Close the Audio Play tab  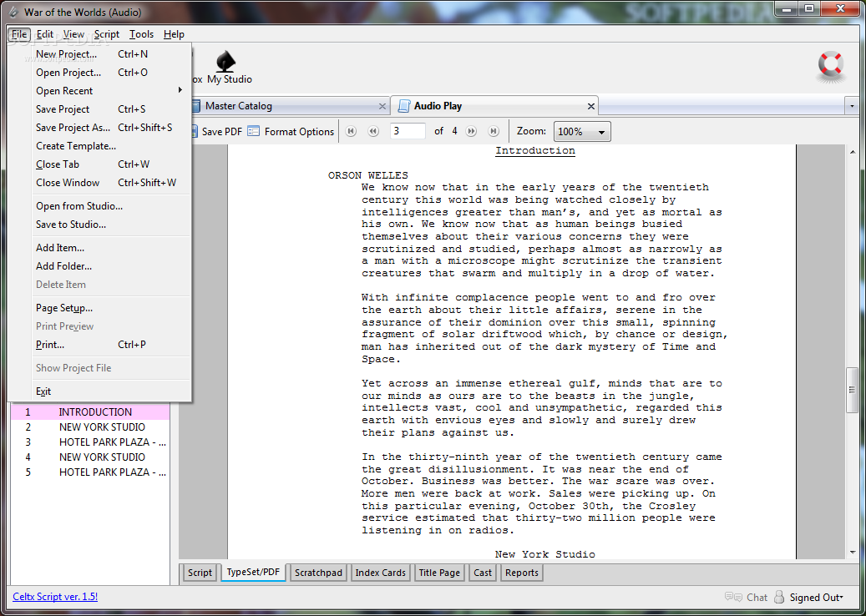(x=591, y=106)
